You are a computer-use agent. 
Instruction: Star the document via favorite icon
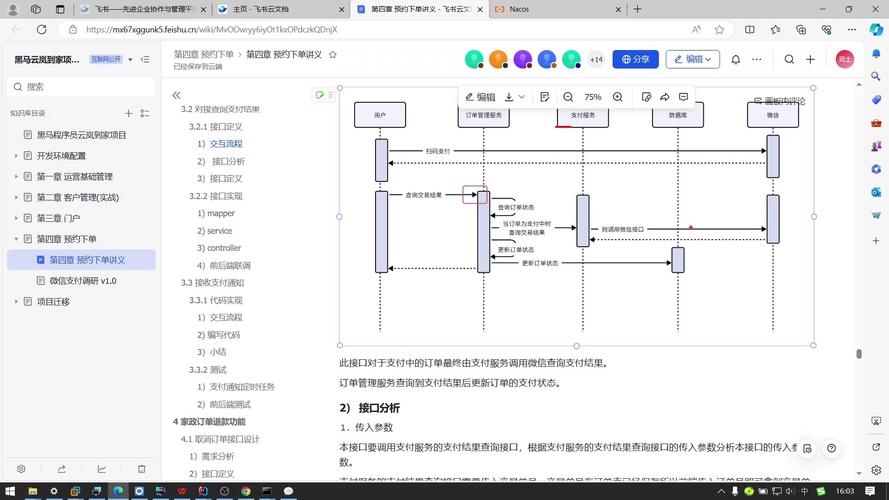333,54
